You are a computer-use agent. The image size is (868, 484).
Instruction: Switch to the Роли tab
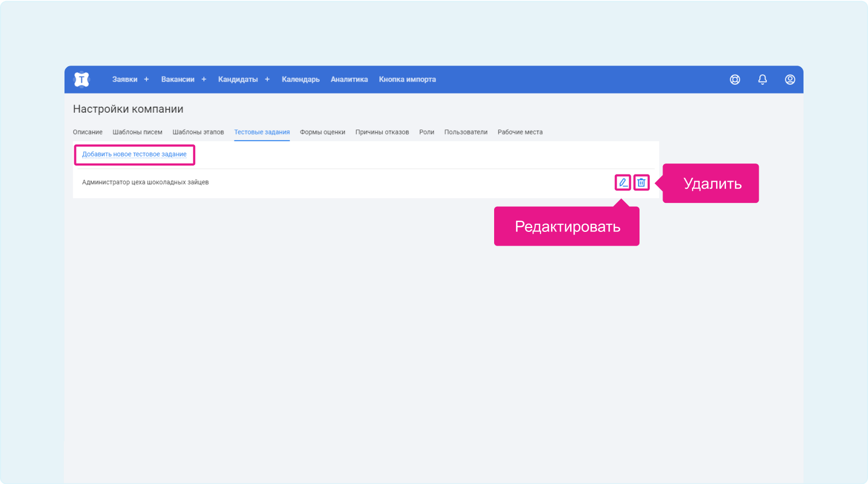pos(427,132)
